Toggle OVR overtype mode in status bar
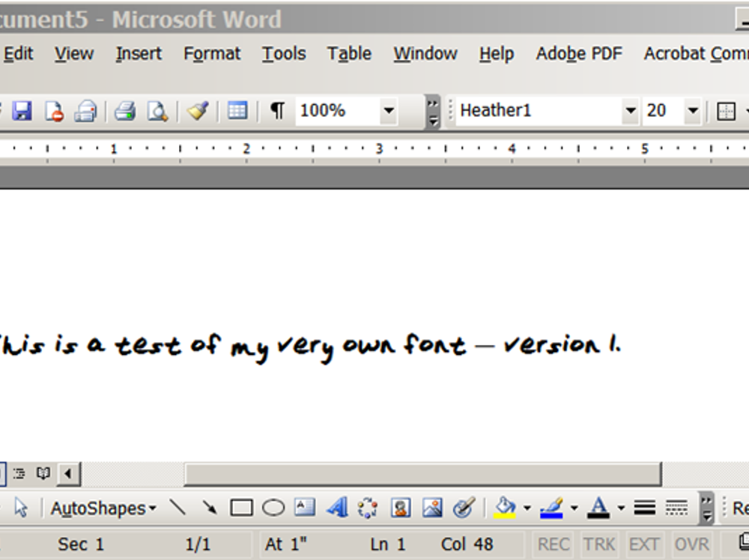 point(691,544)
